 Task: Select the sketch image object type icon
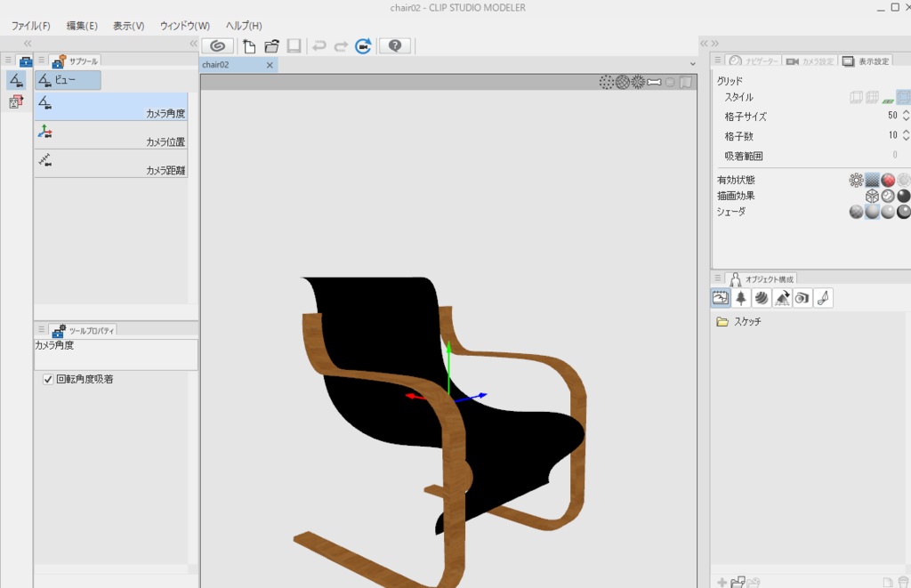point(721,298)
